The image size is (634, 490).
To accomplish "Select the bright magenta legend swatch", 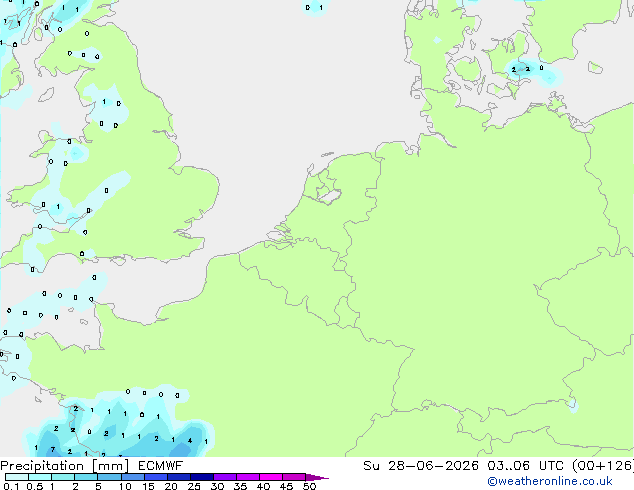I will (271, 477).
